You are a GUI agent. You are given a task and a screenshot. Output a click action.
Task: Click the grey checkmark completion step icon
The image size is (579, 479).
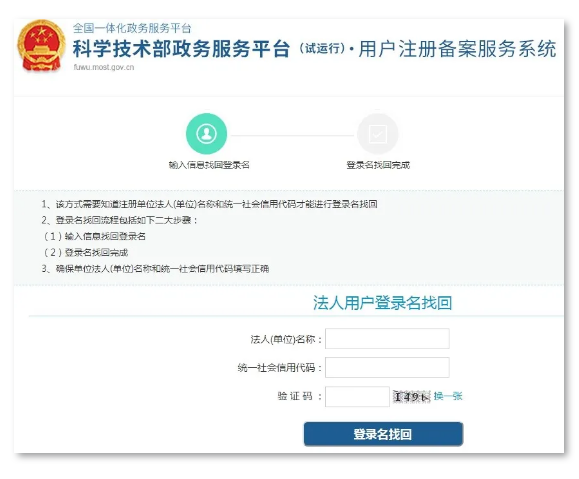[378, 134]
